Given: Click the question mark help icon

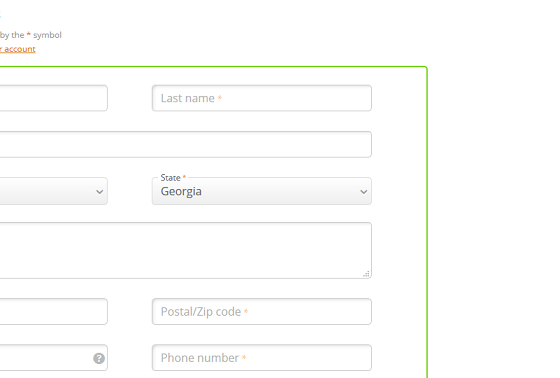Looking at the screenshot, I should [x=99, y=358].
